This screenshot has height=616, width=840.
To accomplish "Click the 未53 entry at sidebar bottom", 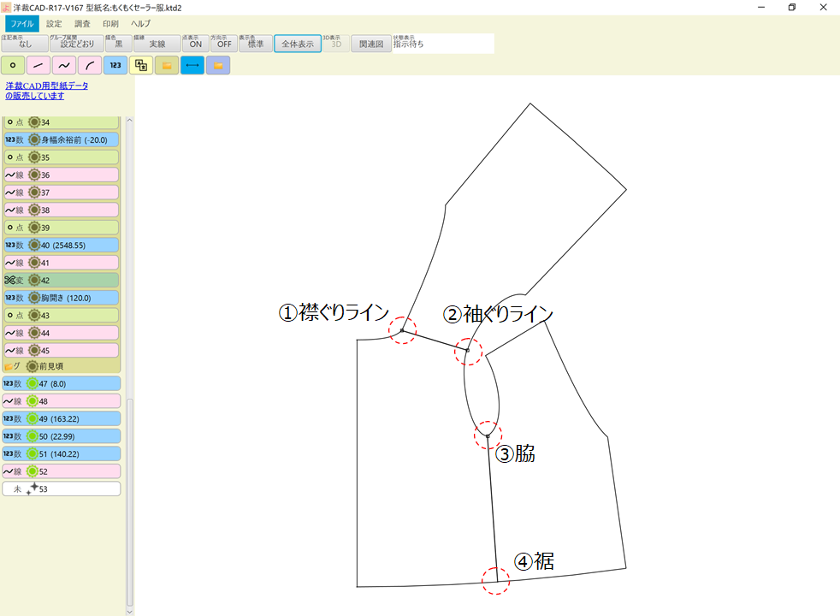I will (x=60, y=489).
